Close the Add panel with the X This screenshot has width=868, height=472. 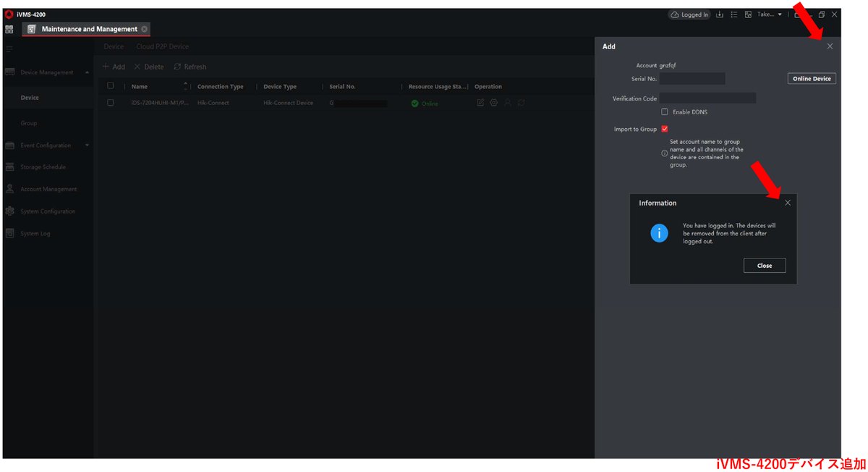(830, 46)
